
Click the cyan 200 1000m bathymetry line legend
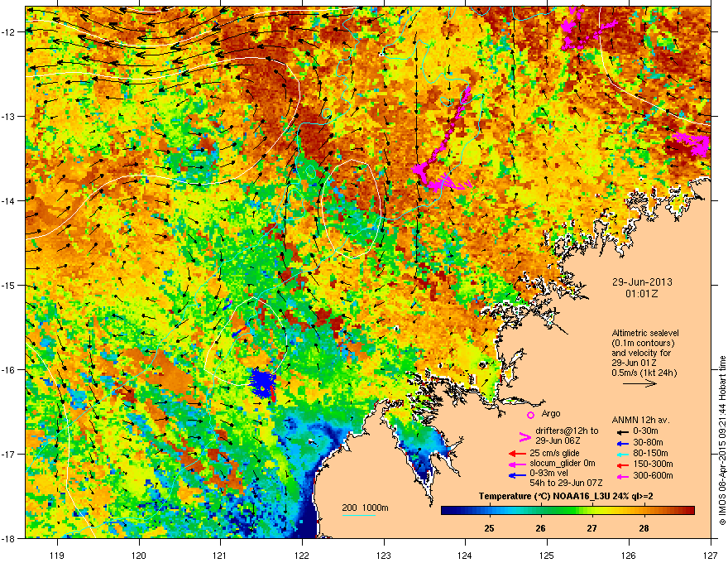tap(358, 515)
